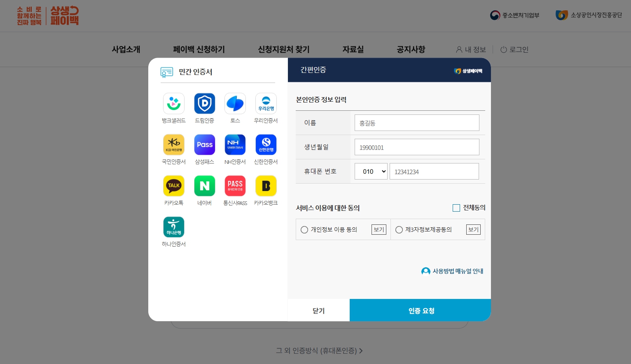Open the 사업소개 menu
The height and width of the screenshot is (364, 631).
[126, 49]
